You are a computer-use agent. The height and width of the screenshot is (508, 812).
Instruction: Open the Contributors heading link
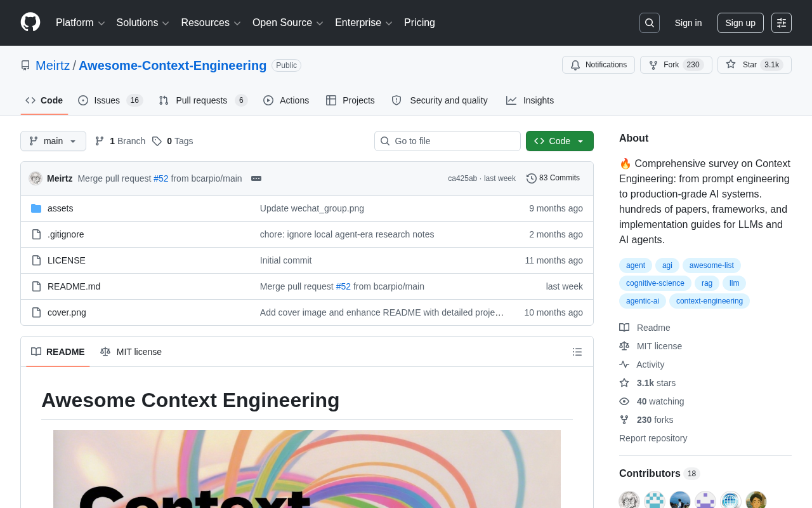click(x=660, y=474)
